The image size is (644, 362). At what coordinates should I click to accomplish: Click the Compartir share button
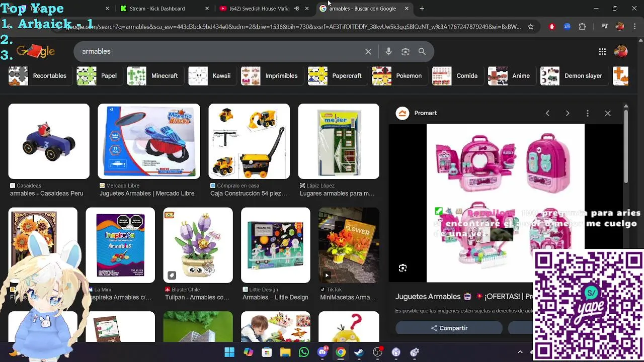click(x=449, y=328)
